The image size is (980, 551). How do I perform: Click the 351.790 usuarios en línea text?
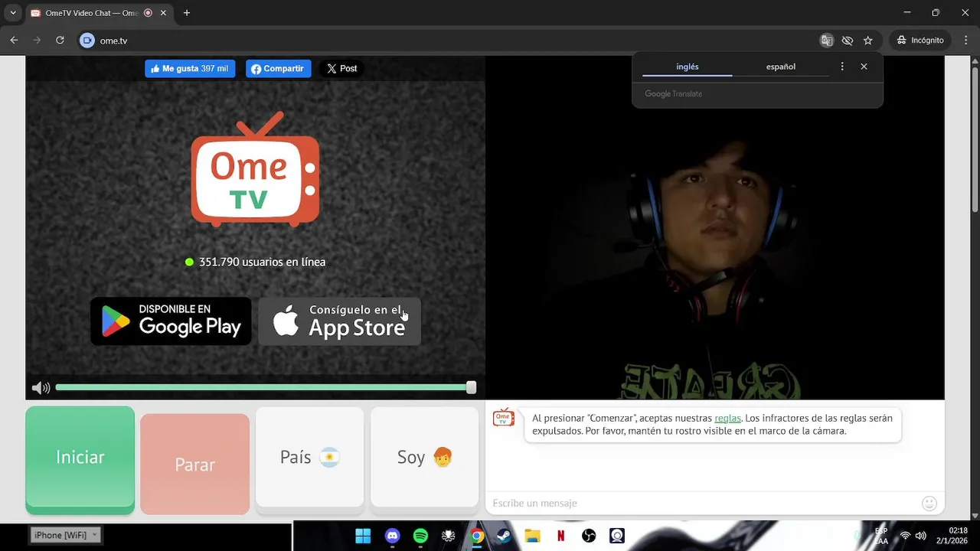pos(262,262)
